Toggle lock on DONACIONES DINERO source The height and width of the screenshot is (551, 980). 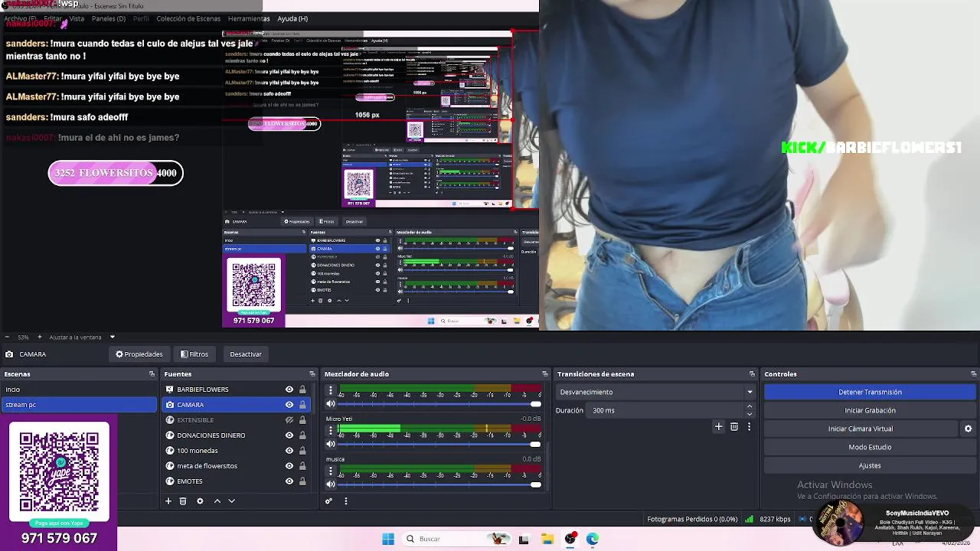point(302,435)
